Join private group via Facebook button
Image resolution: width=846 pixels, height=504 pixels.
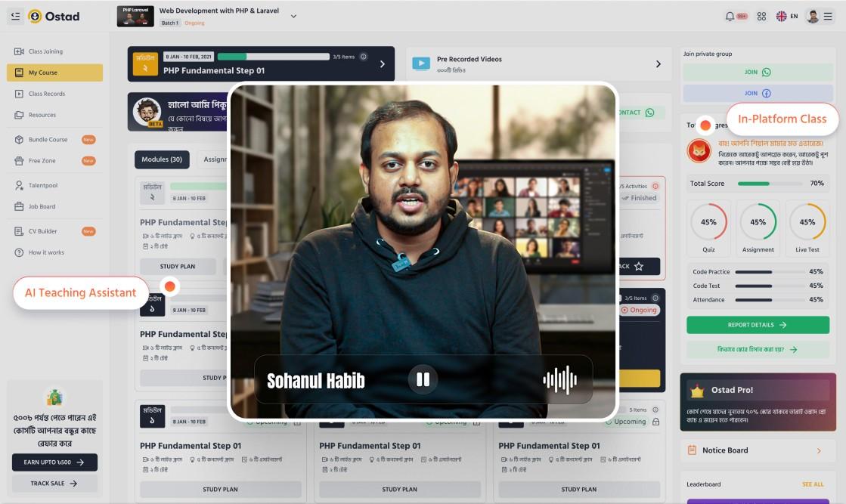tap(757, 94)
